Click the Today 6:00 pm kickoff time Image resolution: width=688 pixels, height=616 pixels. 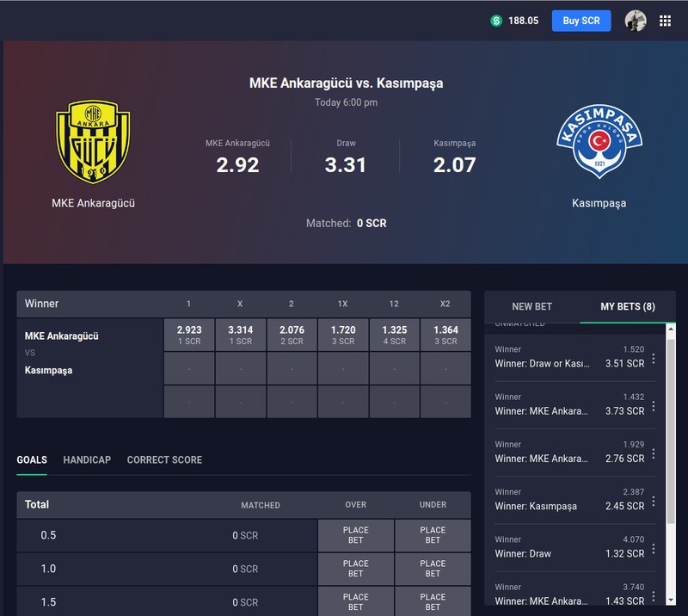(347, 102)
